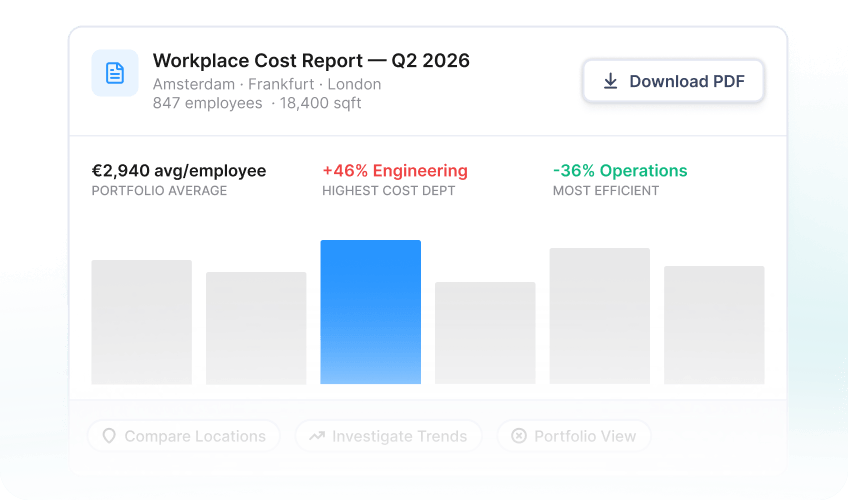Click the MOST EFFICIENT label
The height and width of the screenshot is (500, 848).
pyautogui.click(x=606, y=191)
